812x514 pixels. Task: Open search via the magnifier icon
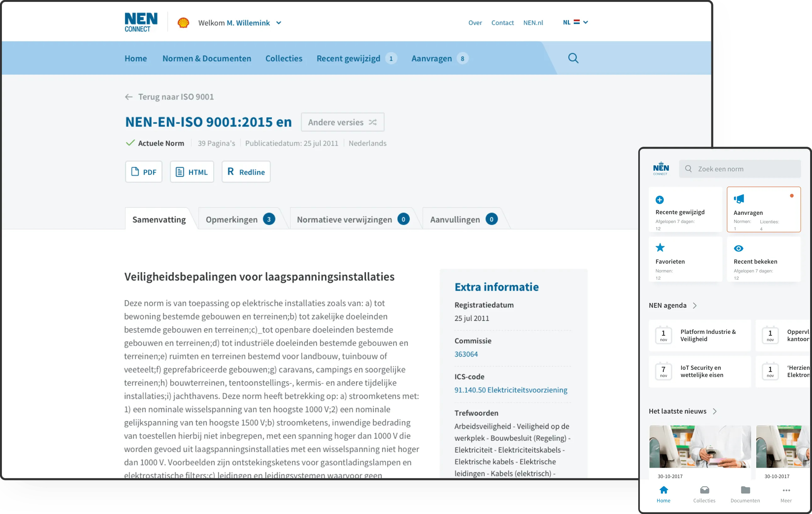[x=573, y=58]
